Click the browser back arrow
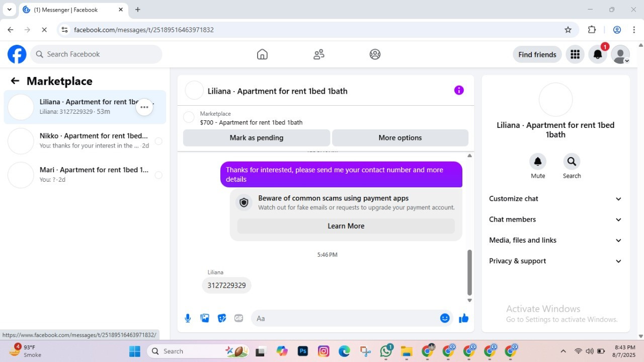 coord(11,30)
